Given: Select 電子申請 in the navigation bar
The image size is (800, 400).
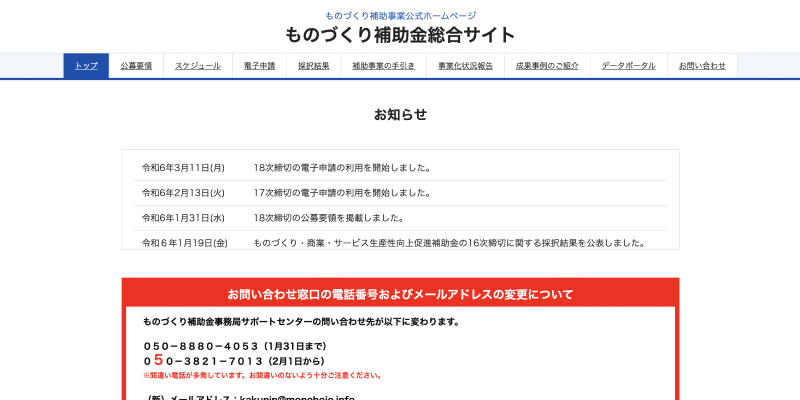Looking at the screenshot, I should click(x=259, y=66).
